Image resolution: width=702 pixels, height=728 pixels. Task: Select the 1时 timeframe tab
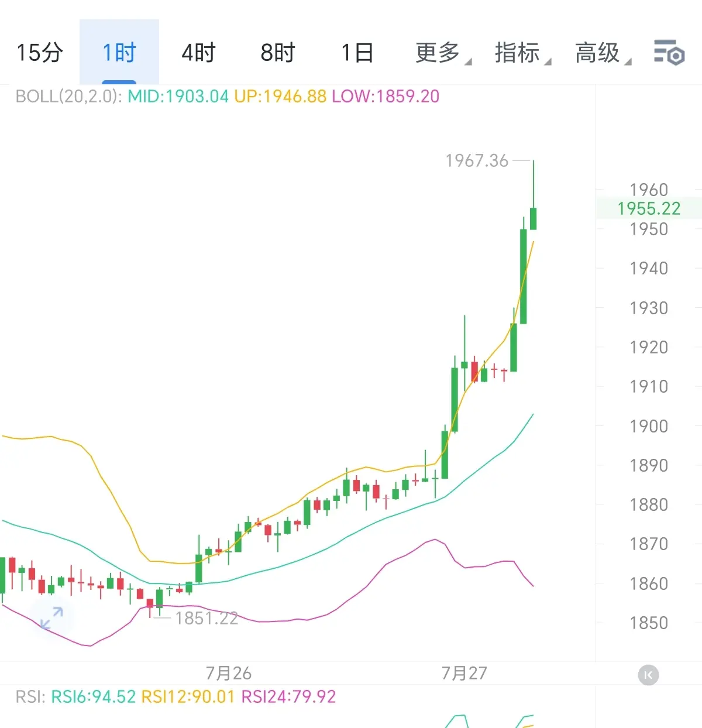(119, 53)
